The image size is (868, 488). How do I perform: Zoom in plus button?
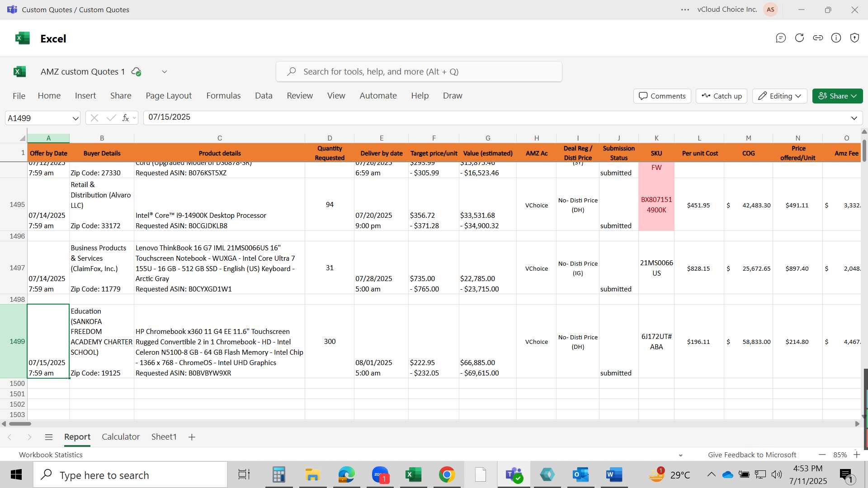(856, 455)
